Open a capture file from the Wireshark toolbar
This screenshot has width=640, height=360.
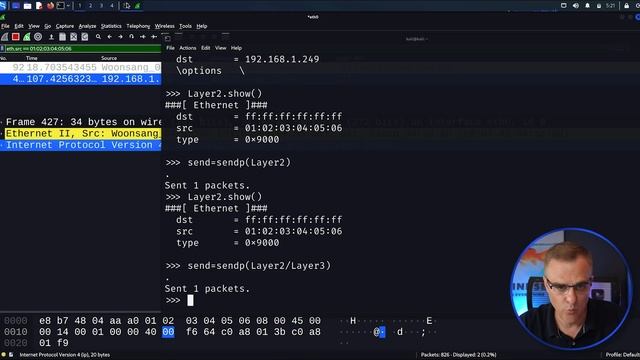tap(51, 37)
